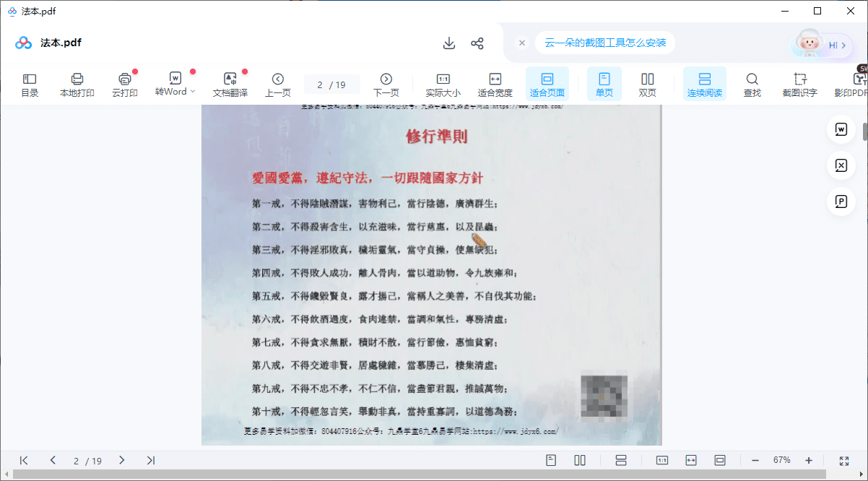868x481 pixels.
Task: Open the 文档翻译 document translation tool
Action: point(230,84)
